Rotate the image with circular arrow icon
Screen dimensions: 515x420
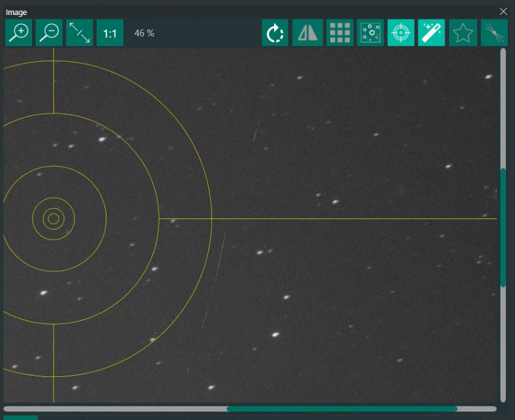coord(275,33)
